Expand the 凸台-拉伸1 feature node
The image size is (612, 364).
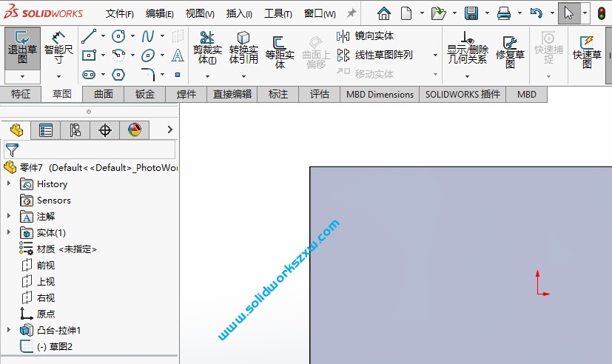pos(9,331)
